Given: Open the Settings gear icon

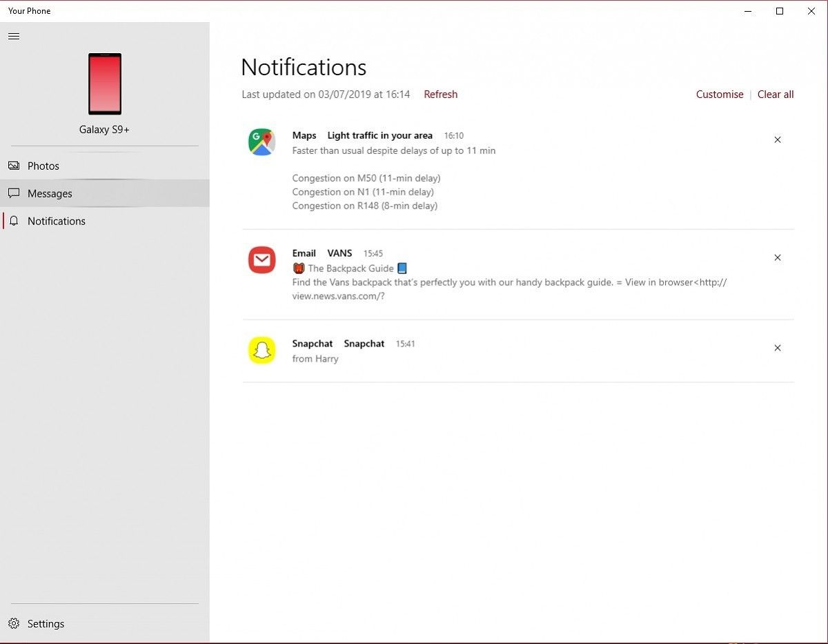Looking at the screenshot, I should [14, 623].
